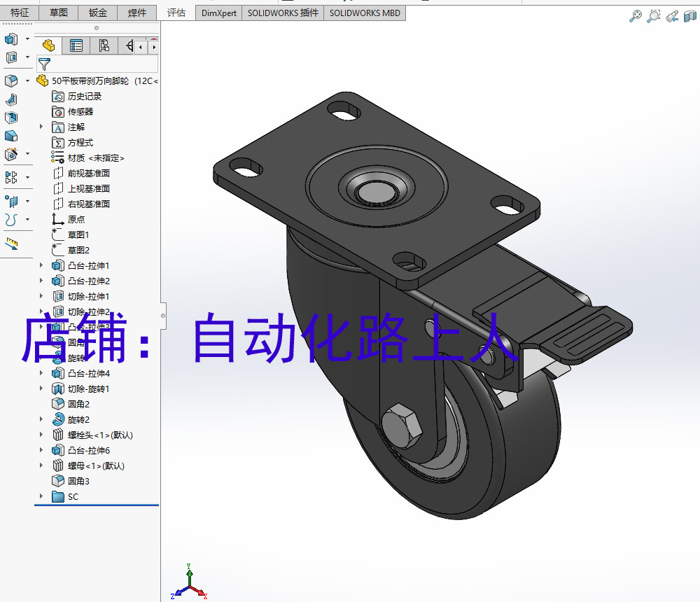Click the reference geometry tool in sidebar

pyautogui.click(x=11, y=202)
